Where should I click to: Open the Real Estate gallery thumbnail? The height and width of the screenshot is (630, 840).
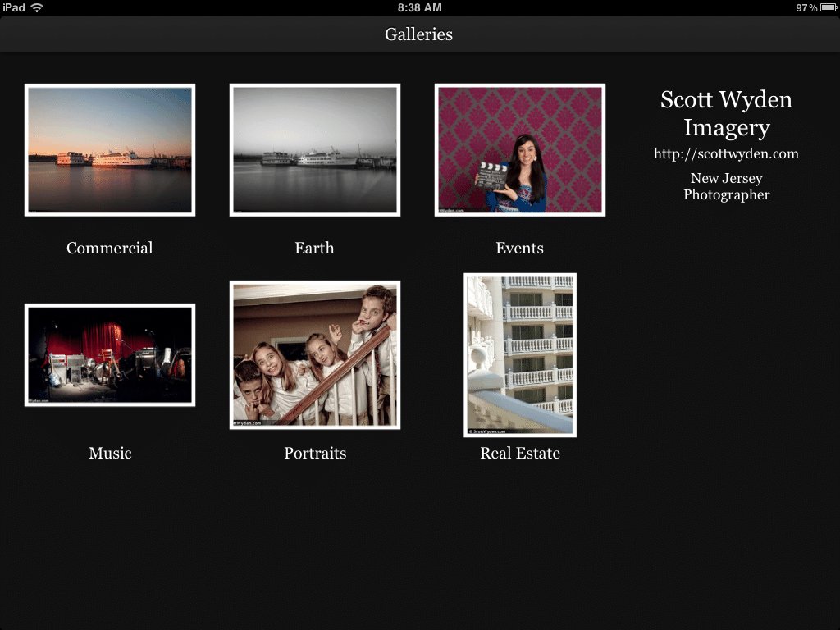tap(520, 354)
